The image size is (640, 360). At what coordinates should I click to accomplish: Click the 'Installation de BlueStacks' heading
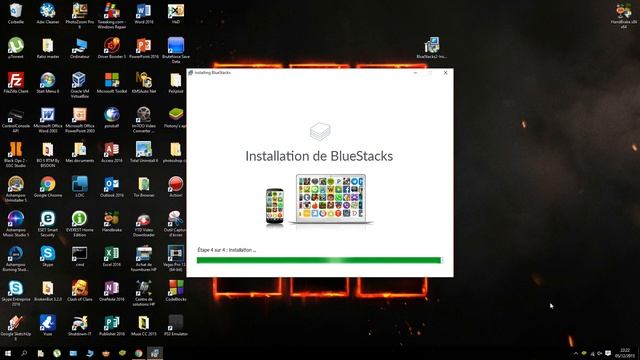coord(319,156)
